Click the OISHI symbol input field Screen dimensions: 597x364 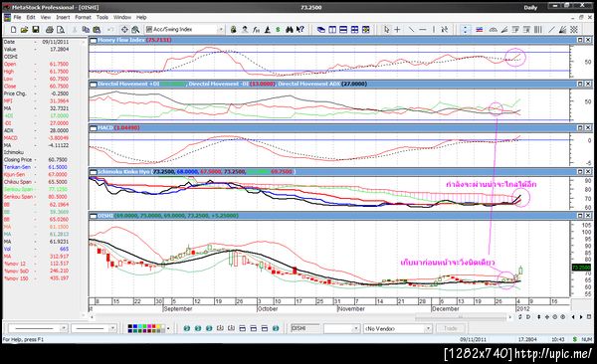tap(305, 328)
